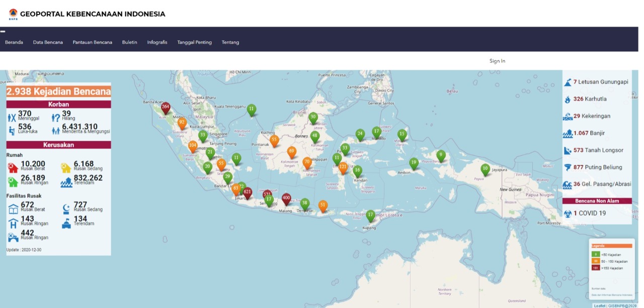
Task: Open the Pantauan Bencana page
Action: [x=92, y=42]
